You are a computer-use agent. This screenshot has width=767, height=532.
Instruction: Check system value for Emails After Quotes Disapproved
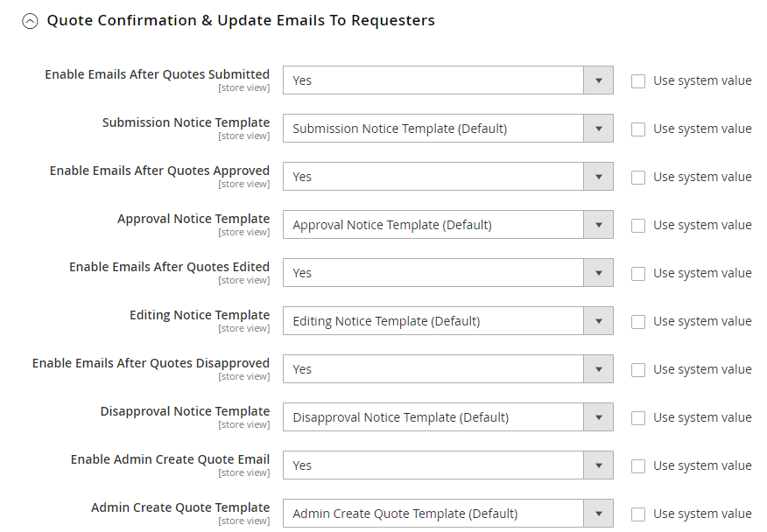click(x=638, y=370)
